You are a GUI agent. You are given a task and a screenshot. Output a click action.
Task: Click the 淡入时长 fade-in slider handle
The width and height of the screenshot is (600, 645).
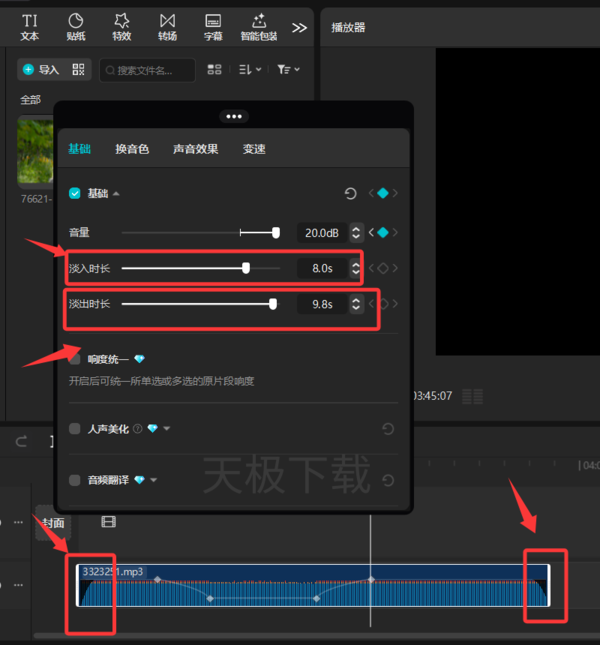click(246, 268)
